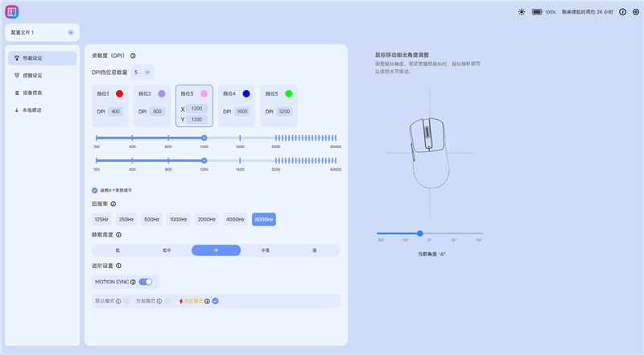
Task: Open the settings gear in the top bar
Action: [x=636, y=12]
